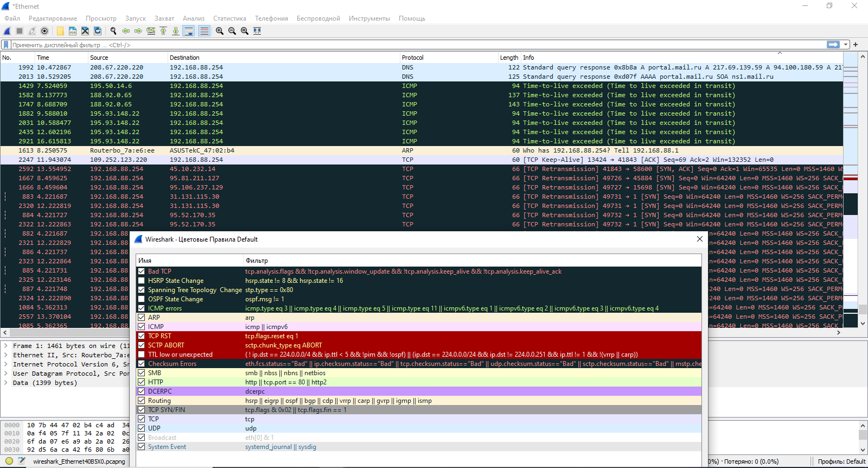Sort packets by Time column header

pyautogui.click(x=61, y=58)
